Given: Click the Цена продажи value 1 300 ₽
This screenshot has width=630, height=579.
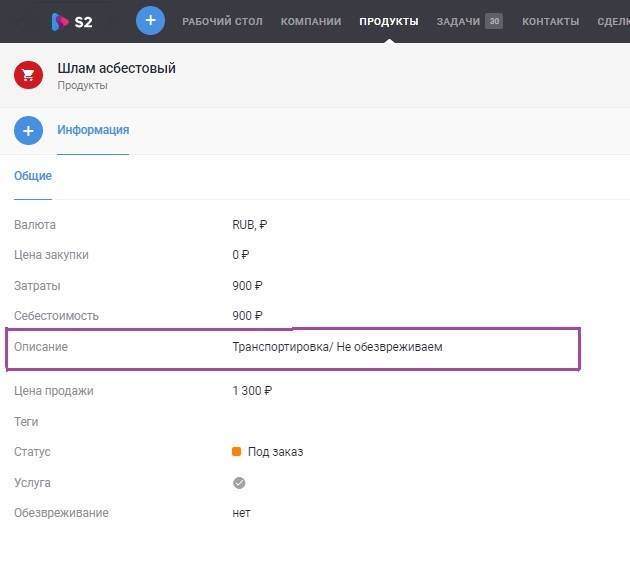Looking at the screenshot, I should pos(252,391).
